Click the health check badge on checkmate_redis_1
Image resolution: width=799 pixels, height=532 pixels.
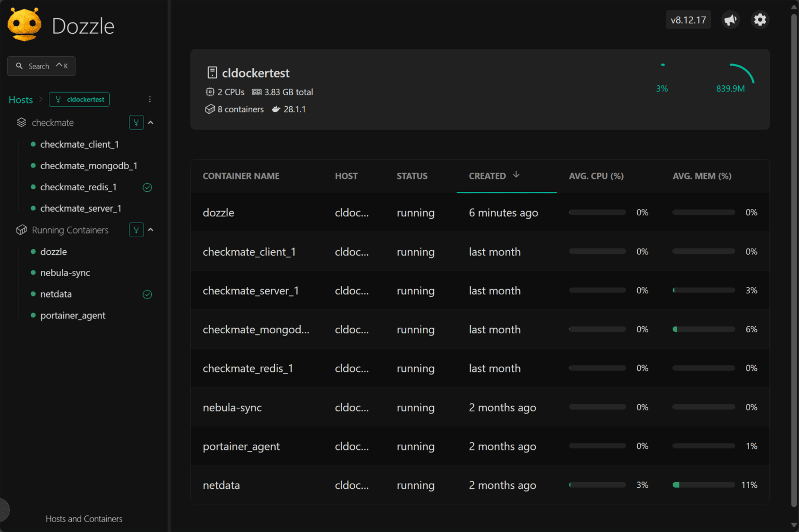[147, 187]
